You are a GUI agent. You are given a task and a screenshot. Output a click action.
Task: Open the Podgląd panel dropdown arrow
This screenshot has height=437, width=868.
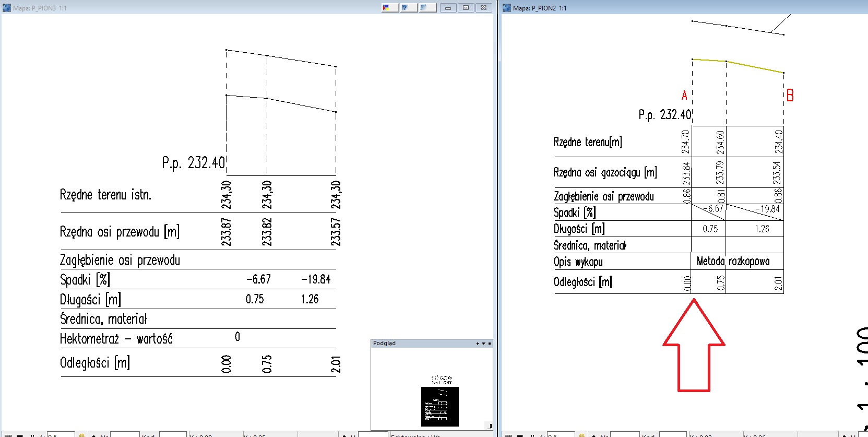coord(484,344)
